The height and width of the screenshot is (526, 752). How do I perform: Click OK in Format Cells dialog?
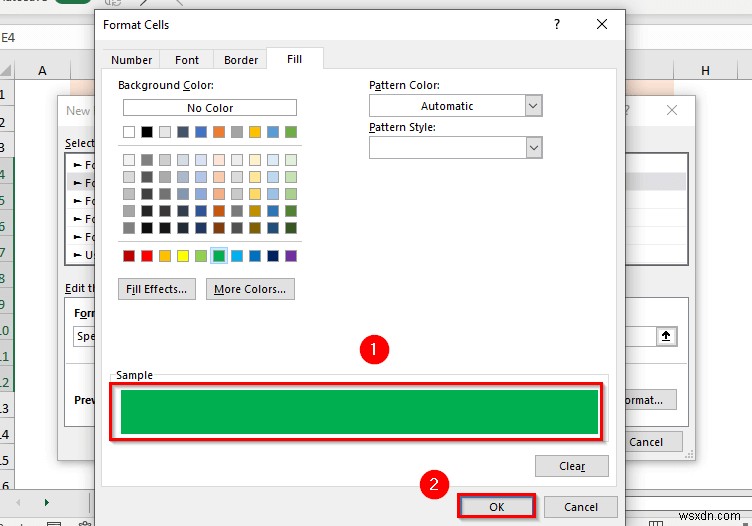pos(496,506)
